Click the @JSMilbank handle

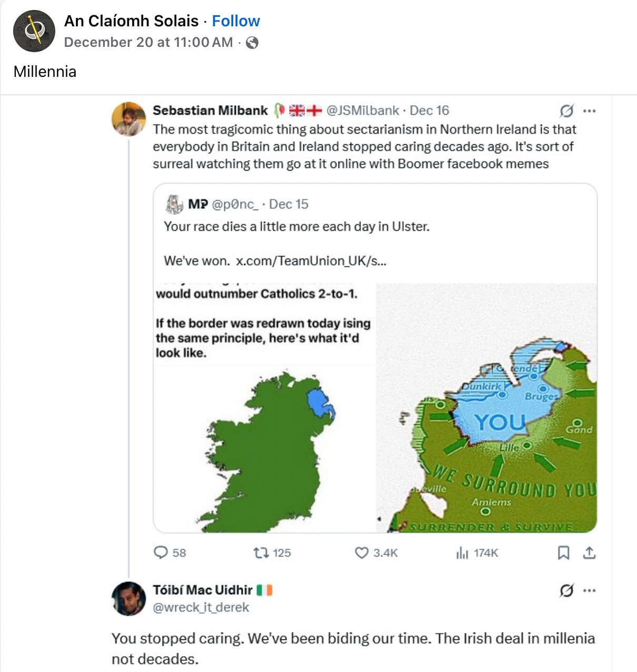point(363,111)
